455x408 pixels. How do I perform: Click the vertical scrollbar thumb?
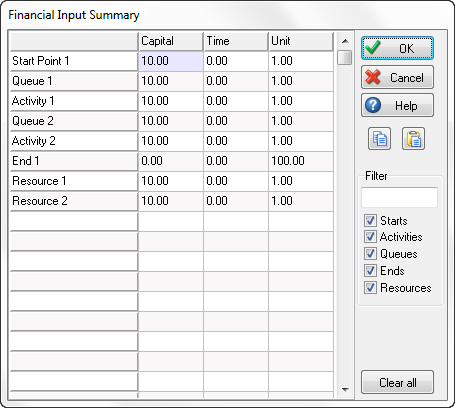345,57
